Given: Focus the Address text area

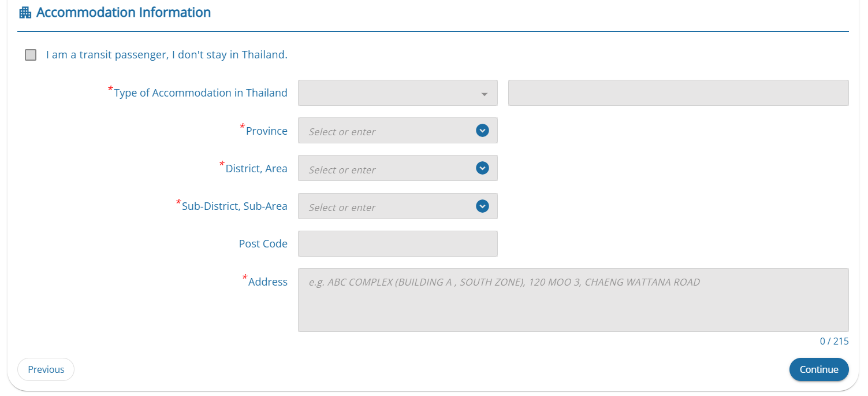Looking at the screenshot, I should [573, 299].
